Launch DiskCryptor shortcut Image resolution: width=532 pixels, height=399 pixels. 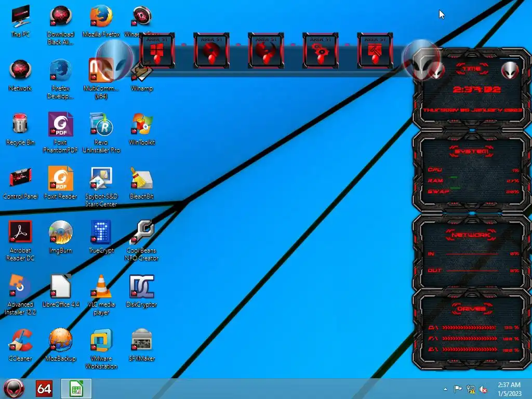point(141,291)
